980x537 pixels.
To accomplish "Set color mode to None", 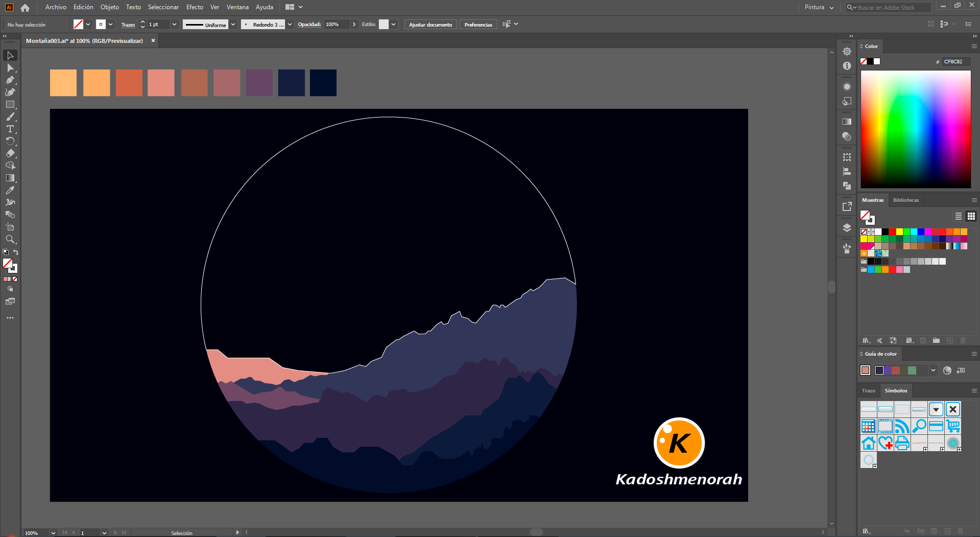I will click(x=15, y=279).
